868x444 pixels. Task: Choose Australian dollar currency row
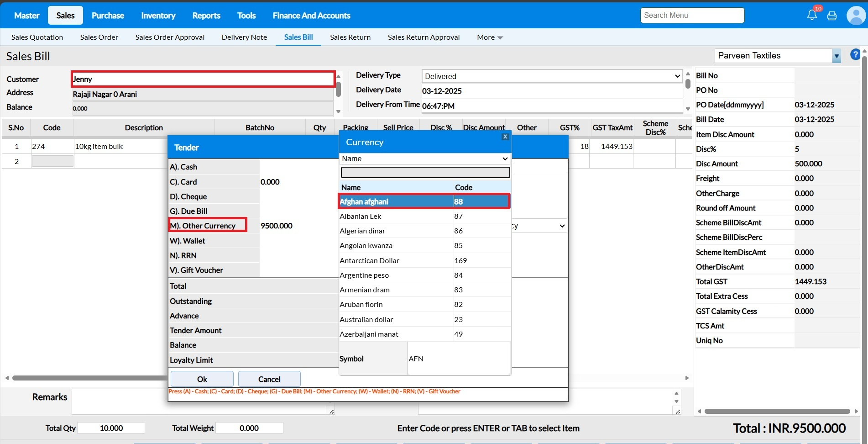pos(366,320)
